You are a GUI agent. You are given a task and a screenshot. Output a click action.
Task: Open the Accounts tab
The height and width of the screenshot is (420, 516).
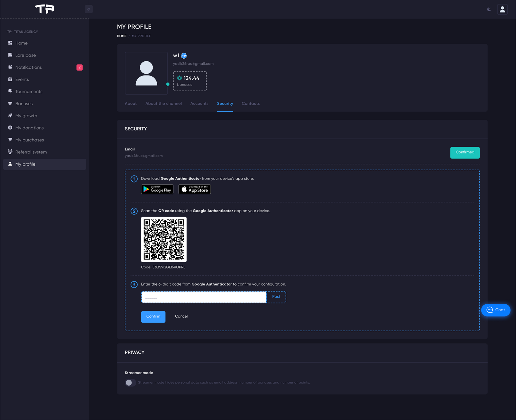(199, 104)
